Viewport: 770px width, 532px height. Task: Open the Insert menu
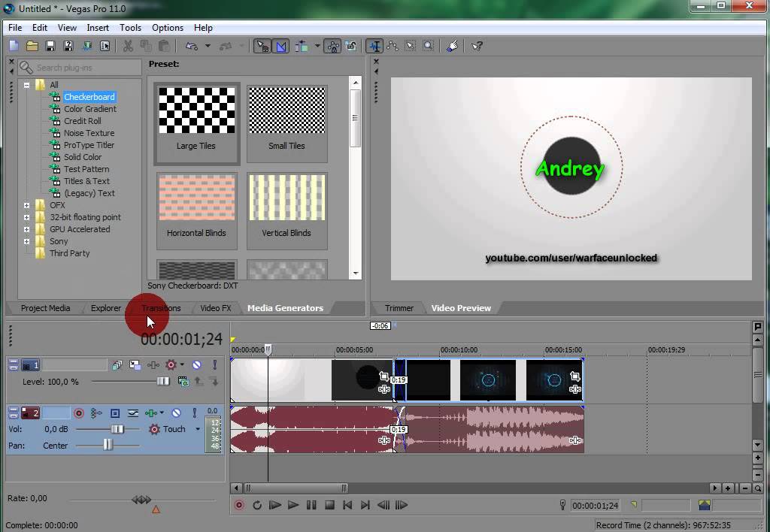coord(98,28)
